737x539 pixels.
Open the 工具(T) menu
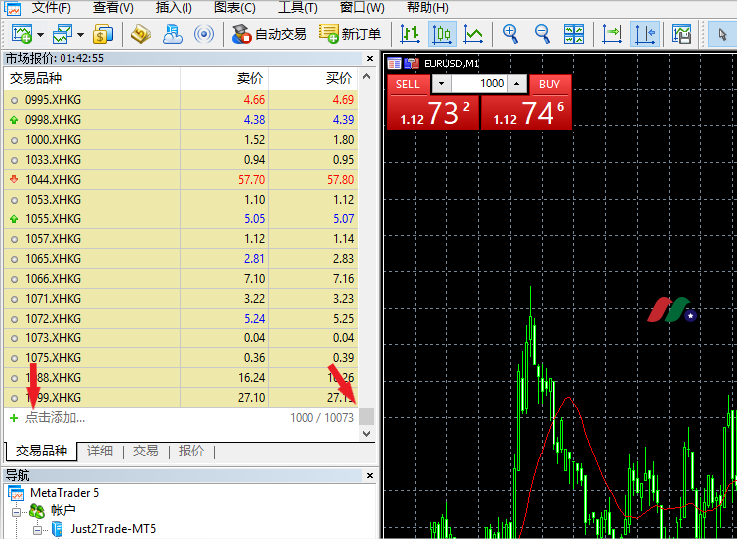pyautogui.click(x=298, y=8)
